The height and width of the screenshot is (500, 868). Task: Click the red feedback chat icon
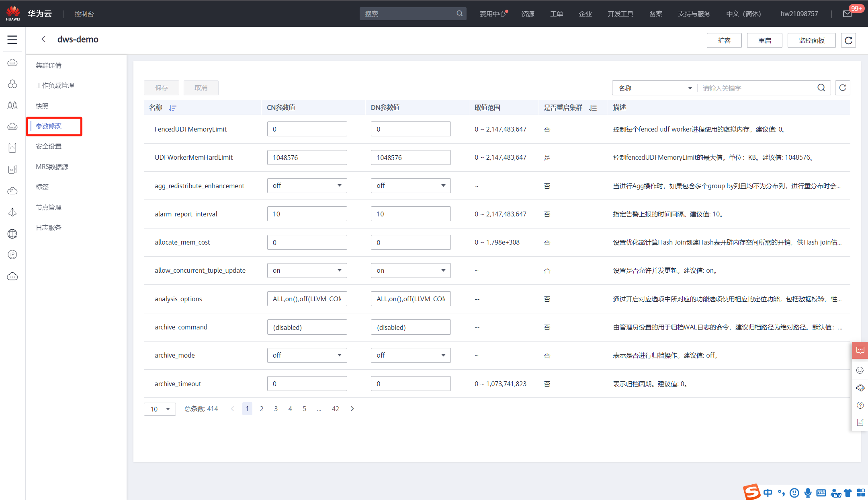[860, 350]
